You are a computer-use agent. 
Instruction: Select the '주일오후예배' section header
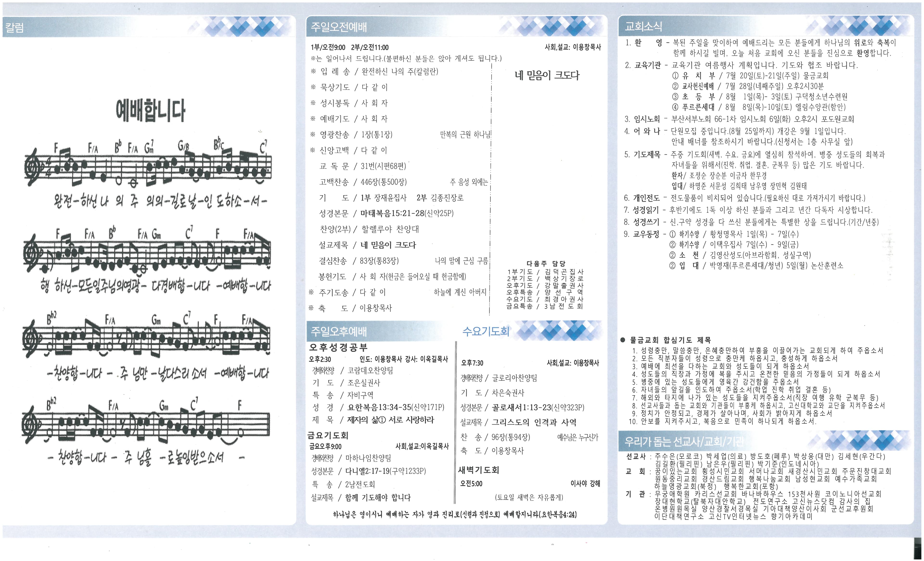pos(339,331)
